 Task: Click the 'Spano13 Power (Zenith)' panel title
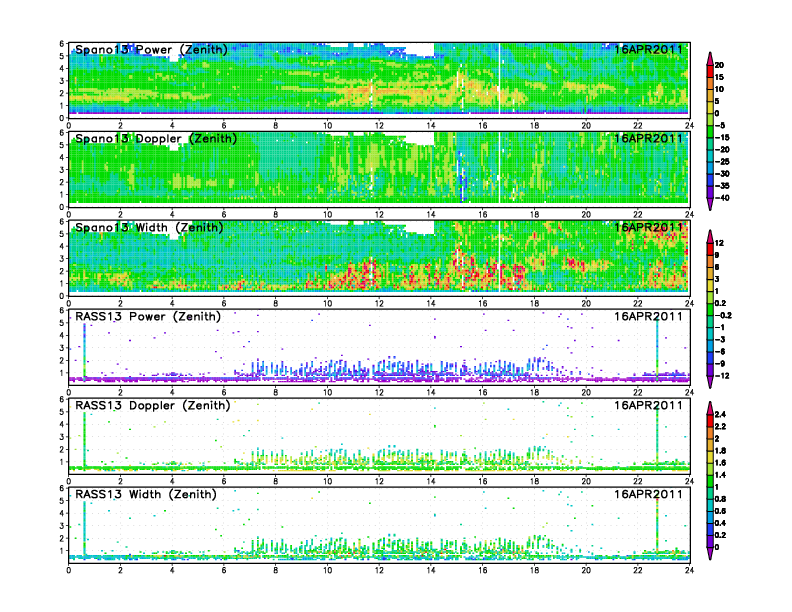coord(151,49)
